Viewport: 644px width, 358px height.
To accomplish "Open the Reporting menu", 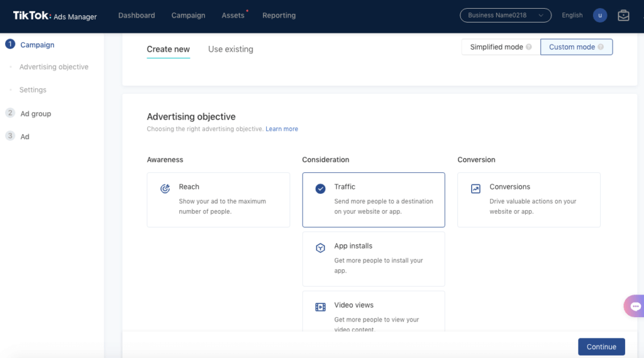I will click(x=279, y=16).
